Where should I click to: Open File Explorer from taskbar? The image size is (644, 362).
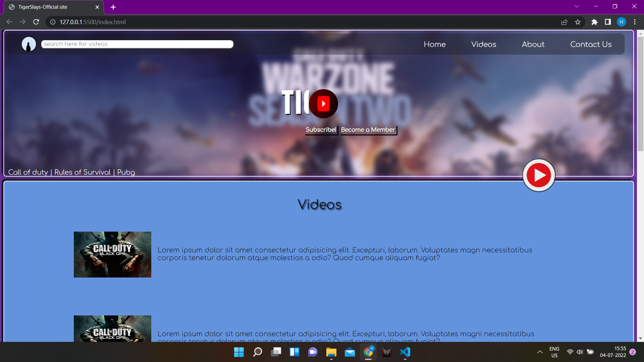pos(331,352)
